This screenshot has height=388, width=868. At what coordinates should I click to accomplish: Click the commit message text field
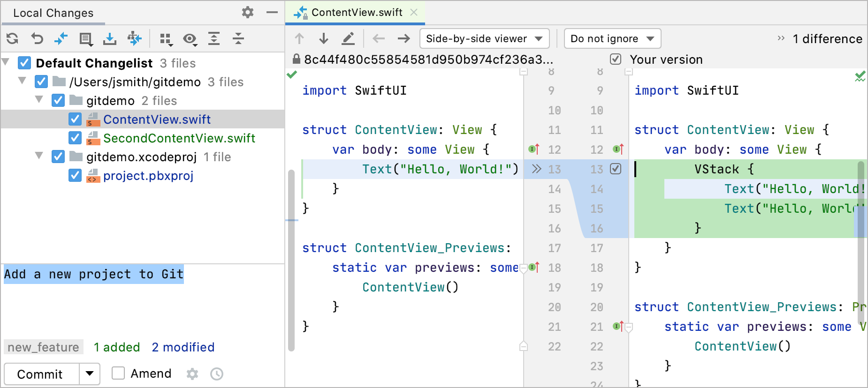click(x=143, y=300)
